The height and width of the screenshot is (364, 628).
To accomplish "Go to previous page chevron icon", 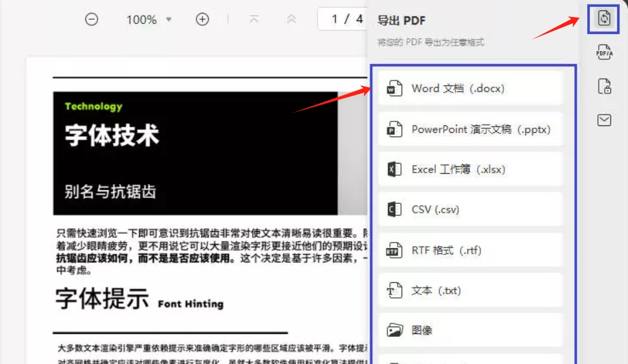I will click(291, 19).
